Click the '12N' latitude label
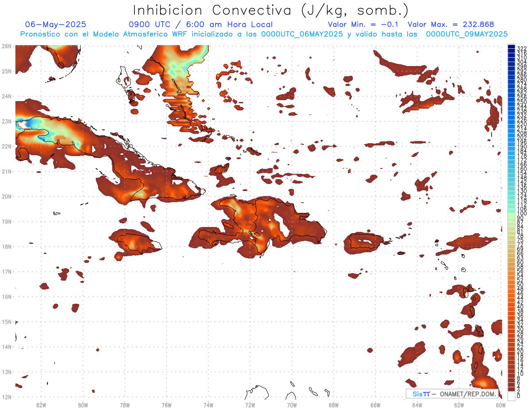Screen dimensions: 532x411 coord(6,397)
